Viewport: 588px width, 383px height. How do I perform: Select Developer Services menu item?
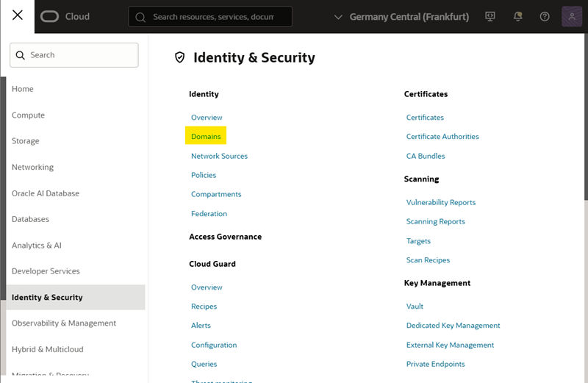pyautogui.click(x=46, y=271)
